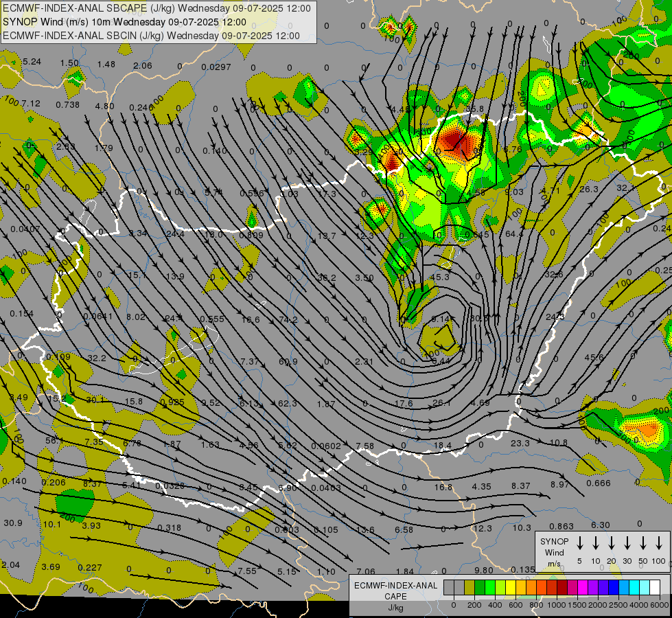Click the 50 m/s wind arrow in SYNOP legend
This screenshot has height=618, width=672.
click(643, 543)
